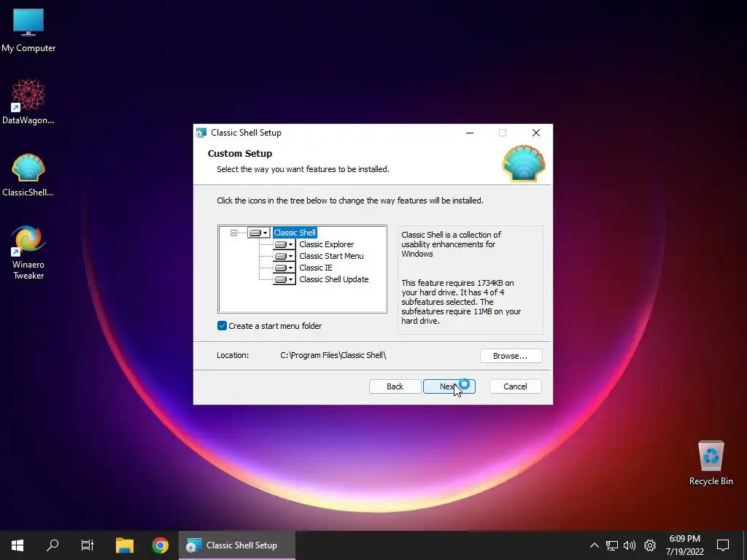The height and width of the screenshot is (560, 747).
Task: Open the clock showing 6:09 PM
Action: click(684, 545)
